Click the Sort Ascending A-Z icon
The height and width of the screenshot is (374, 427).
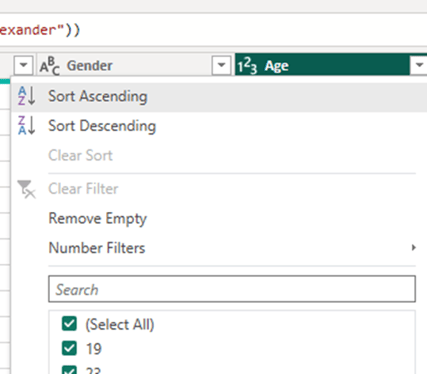(27, 96)
